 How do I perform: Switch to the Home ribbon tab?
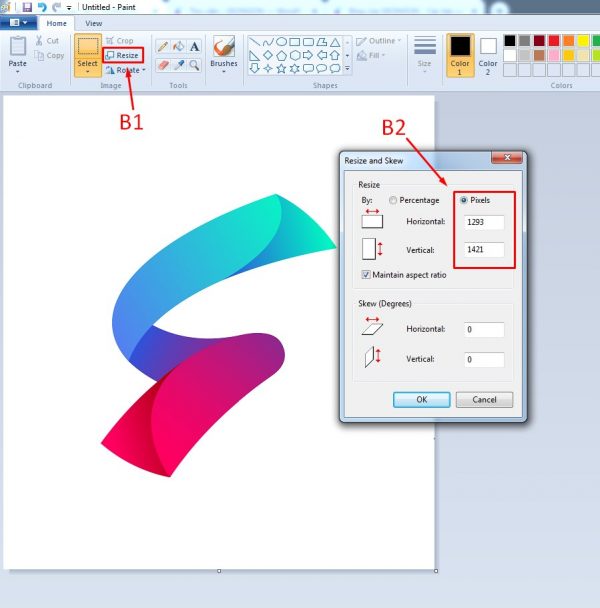57,23
